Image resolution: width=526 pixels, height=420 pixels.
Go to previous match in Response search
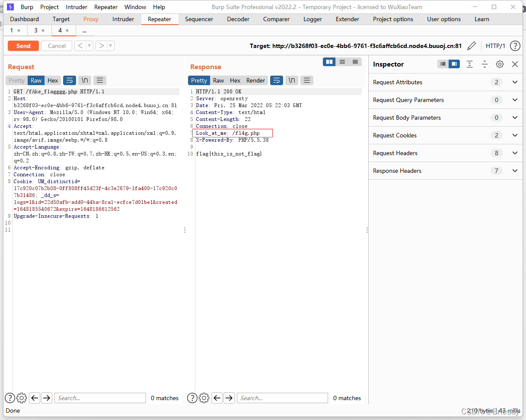point(217,398)
